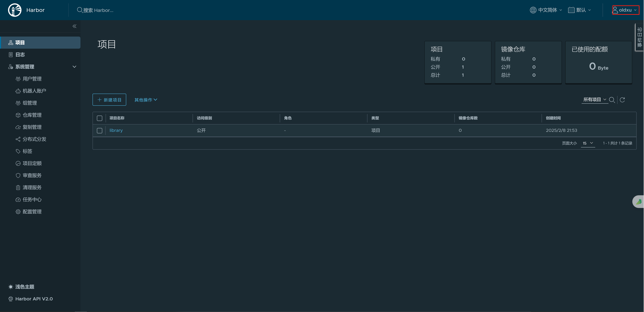Click the calendar icon beside 默认
The width and height of the screenshot is (644, 312).
[x=571, y=10]
